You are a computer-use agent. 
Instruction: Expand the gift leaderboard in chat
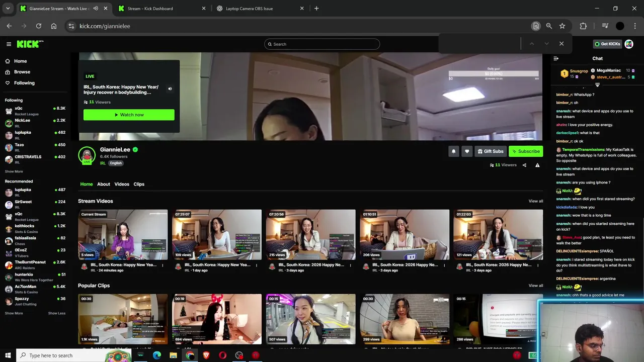[x=597, y=84]
